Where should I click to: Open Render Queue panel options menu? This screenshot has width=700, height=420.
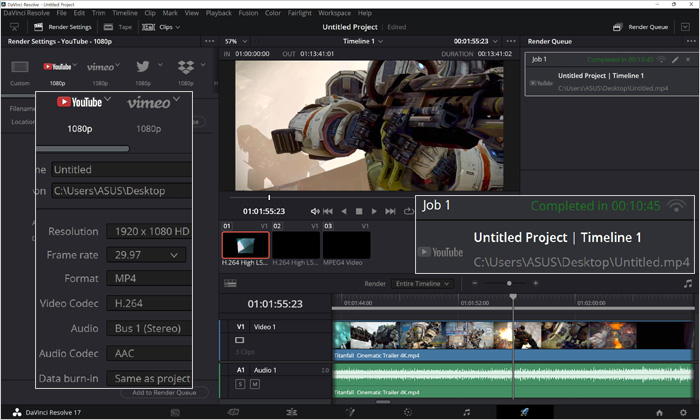point(691,41)
